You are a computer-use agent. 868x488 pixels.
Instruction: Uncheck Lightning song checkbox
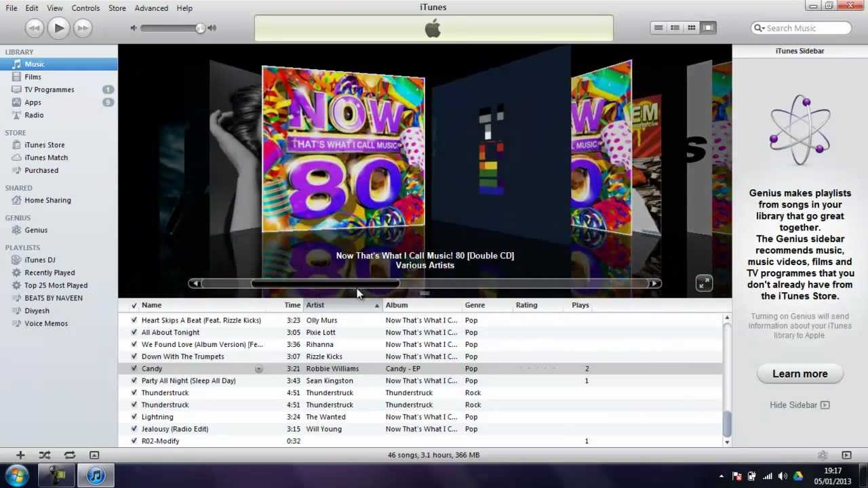(x=134, y=417)
